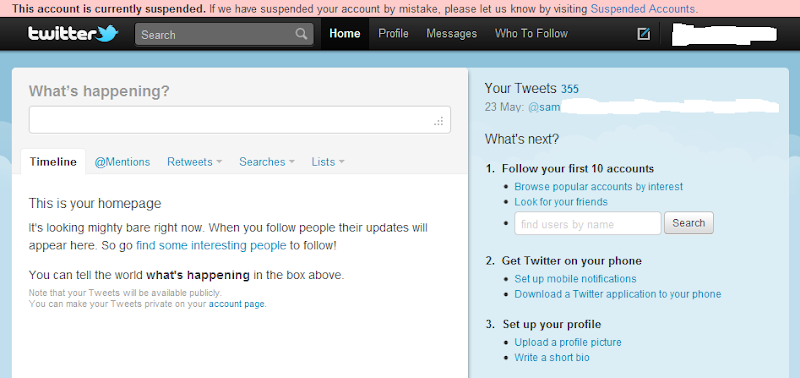Click Browse popular accounts by interest
The width and height of the screenshot is (800, 378).
(598, 187)
